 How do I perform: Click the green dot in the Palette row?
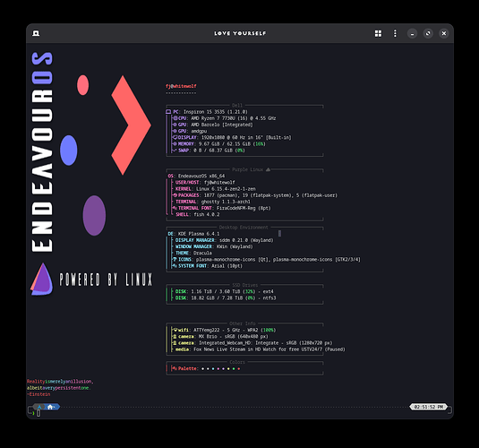click(234, 369)
